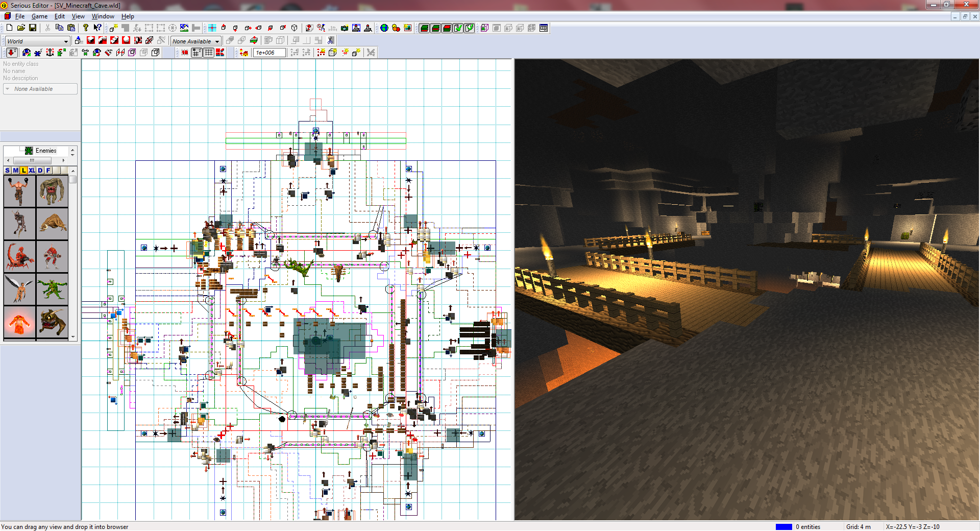Select the D filter button
The height and width of the screenshot is (531, 980).
40,171
